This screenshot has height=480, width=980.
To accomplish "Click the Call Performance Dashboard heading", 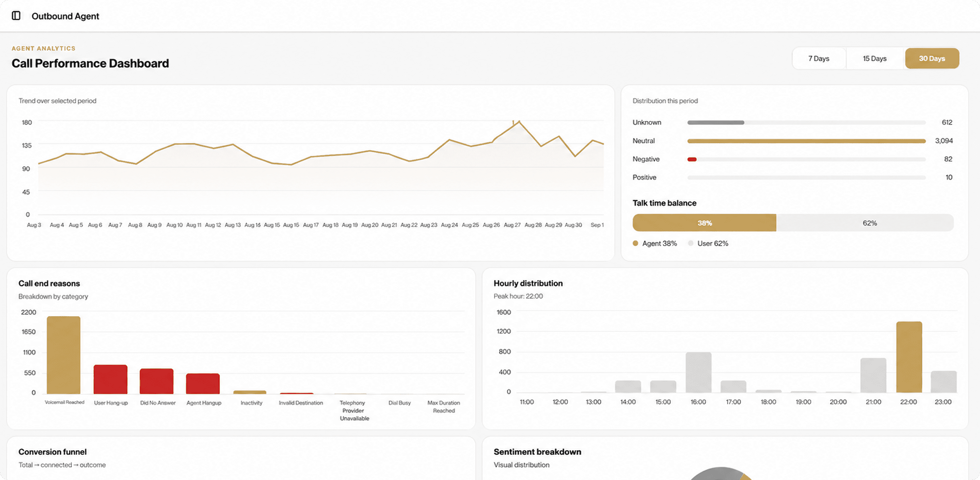I will coord(90,63).
